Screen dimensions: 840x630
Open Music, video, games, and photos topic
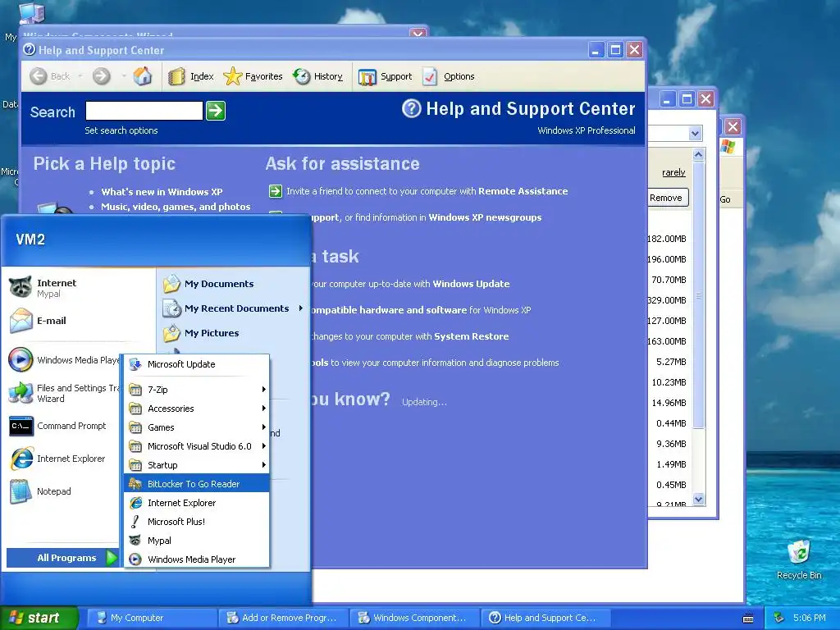point(176,207)
